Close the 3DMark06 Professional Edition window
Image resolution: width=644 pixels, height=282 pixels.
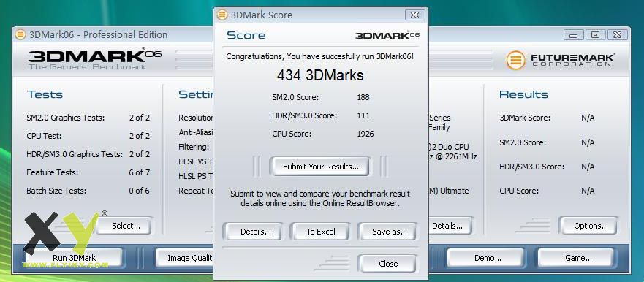(618, 35)
